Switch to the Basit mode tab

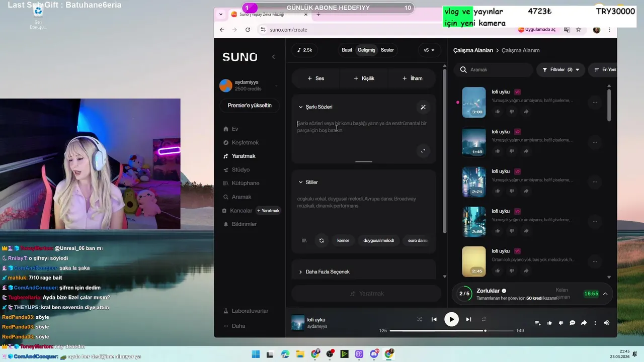(x=347, y=50)
